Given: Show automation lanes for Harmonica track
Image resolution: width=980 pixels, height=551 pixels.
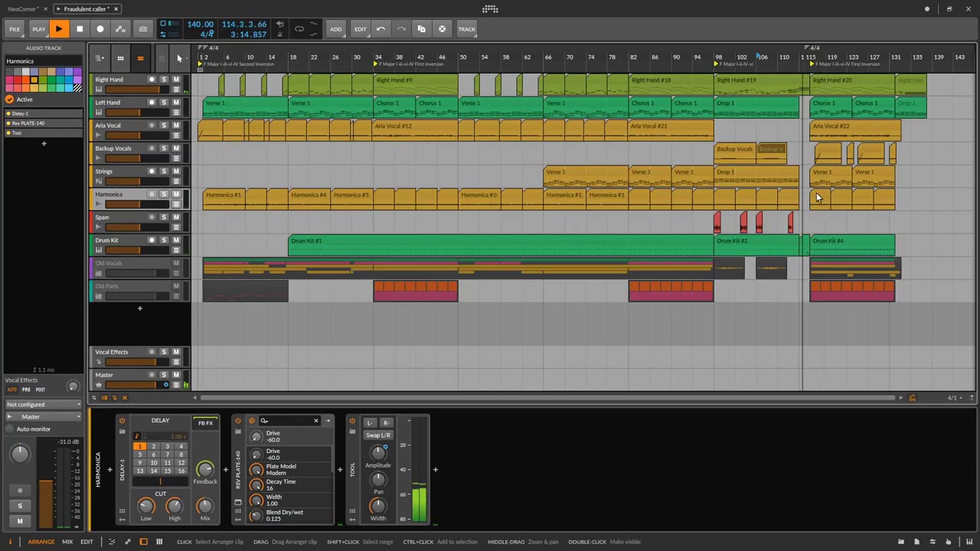Looking at the screenshot, I should click(x=176, y=204).
